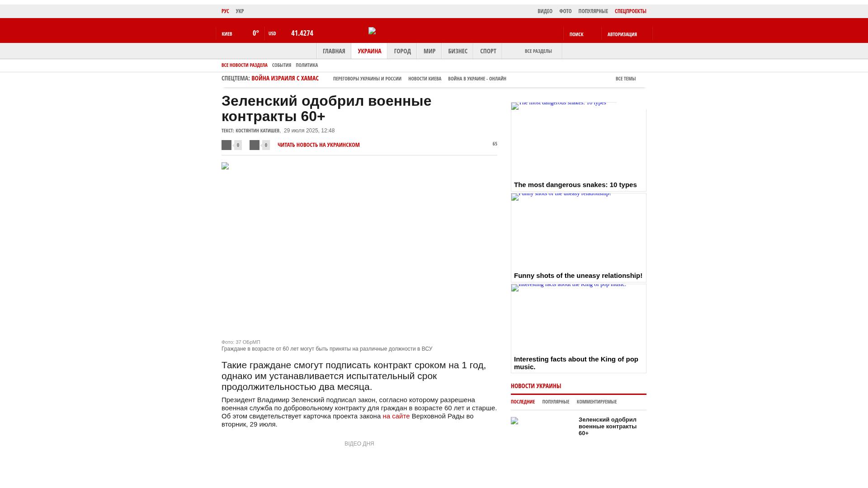Open the УКРАИНА navigation tab
This screenshot has width=868, height=488.
[369, 51]
